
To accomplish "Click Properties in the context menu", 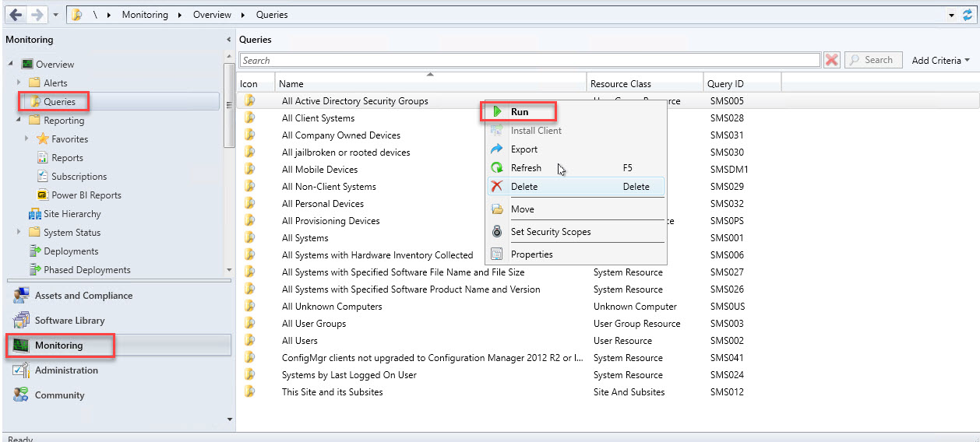I will [x=531, y=254].
